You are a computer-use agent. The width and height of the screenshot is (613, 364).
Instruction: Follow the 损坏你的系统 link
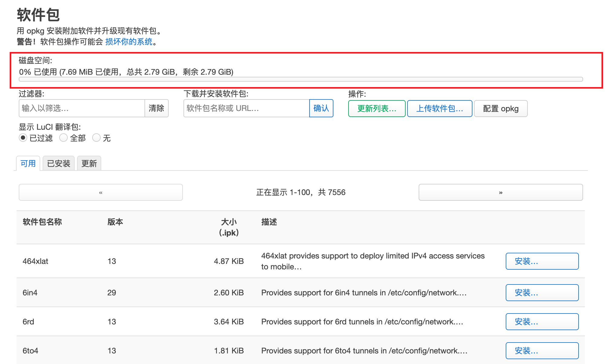point(129,42)
